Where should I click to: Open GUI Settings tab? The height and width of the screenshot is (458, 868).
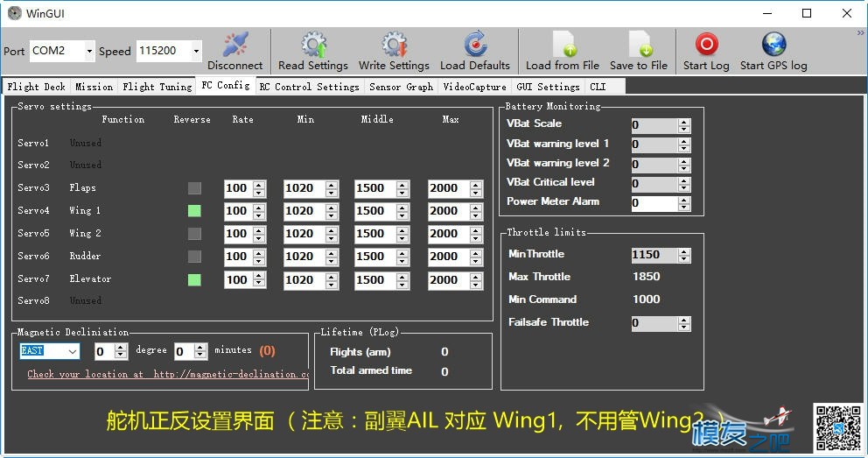[548, 87]
